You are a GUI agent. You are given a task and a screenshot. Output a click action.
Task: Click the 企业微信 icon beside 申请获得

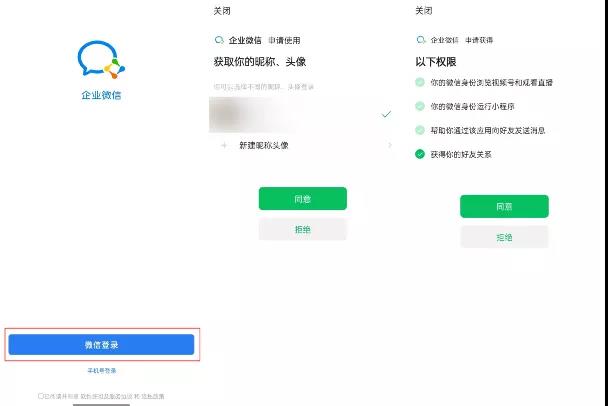click(421, 40)
